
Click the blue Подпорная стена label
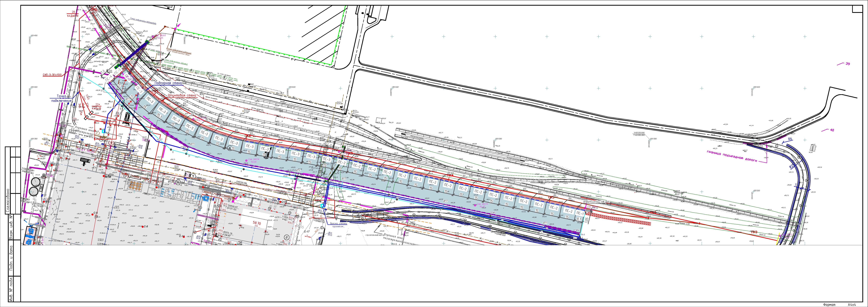[x=168, y=83]
